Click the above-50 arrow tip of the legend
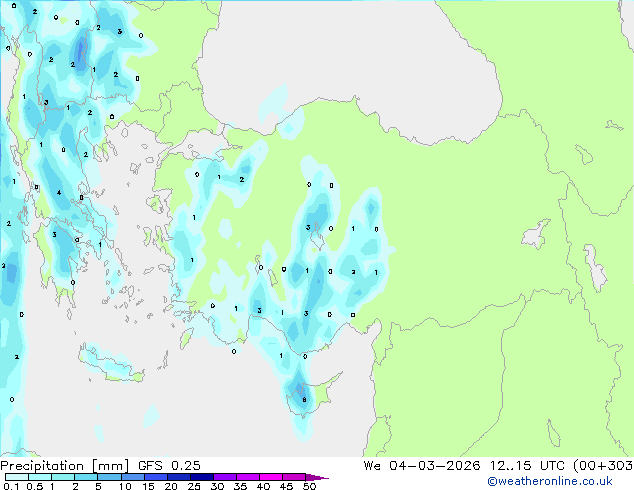Viewport: 634px width, 490px height. pyautogui.click(x=317, y=477)
